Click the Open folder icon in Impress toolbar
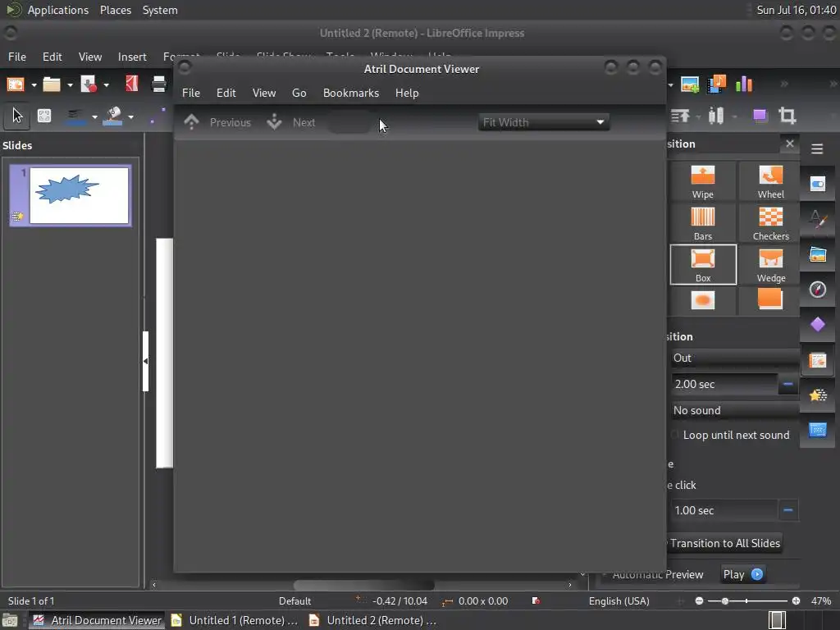Viewport: 840px width, 630px height. coord(52,84)
